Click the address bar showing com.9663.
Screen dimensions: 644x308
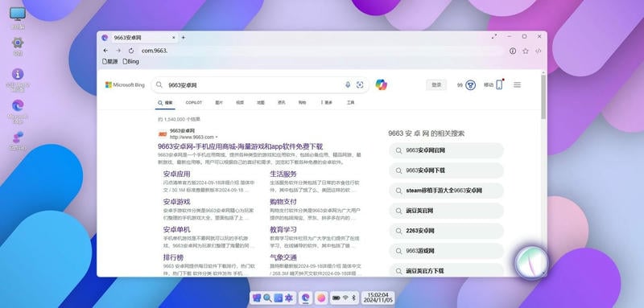pyautogui.click(x=320, y=51)
